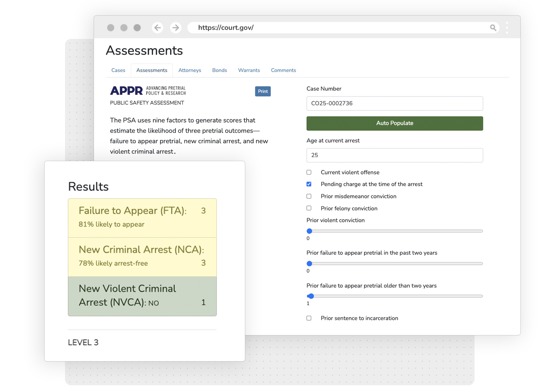Open the Comments tab
The width and height of the screenshot is (537, 392).
click(283, 70)
